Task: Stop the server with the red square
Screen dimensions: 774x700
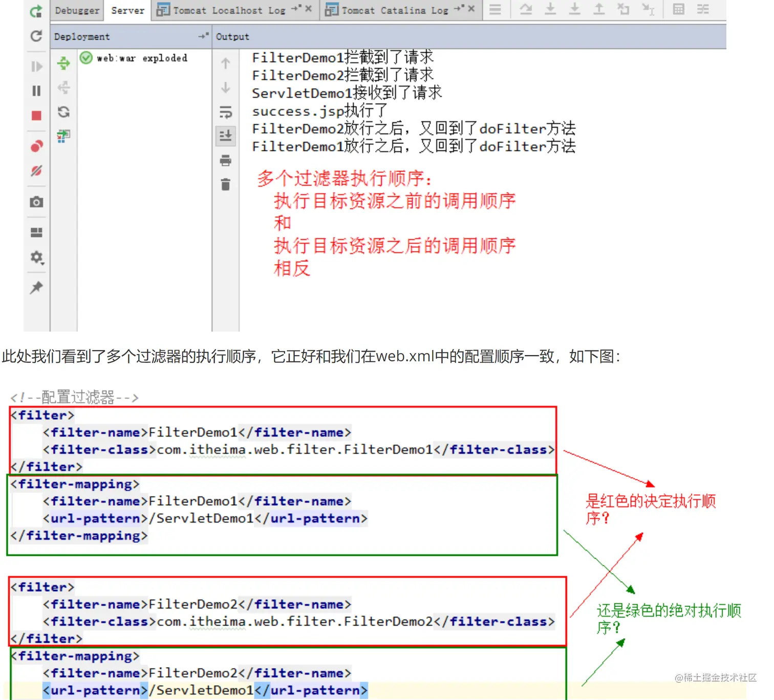Action: [36, 116]
